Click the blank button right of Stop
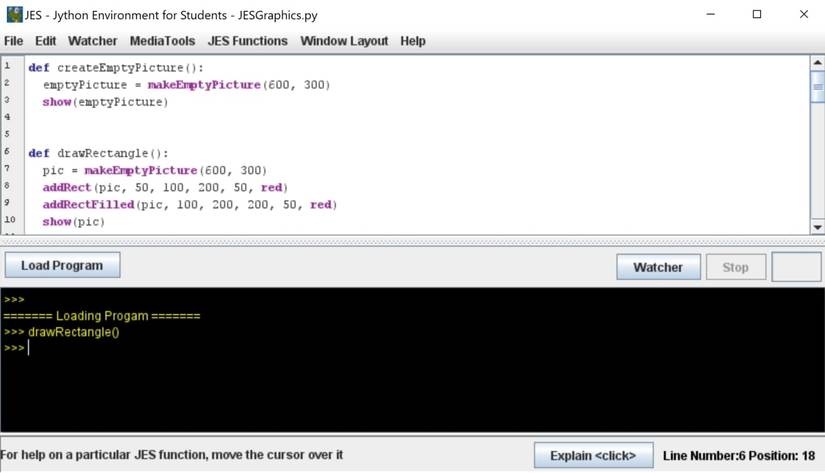Image resolution: width=825 pixels, height=473 pixels. (796, 267)
